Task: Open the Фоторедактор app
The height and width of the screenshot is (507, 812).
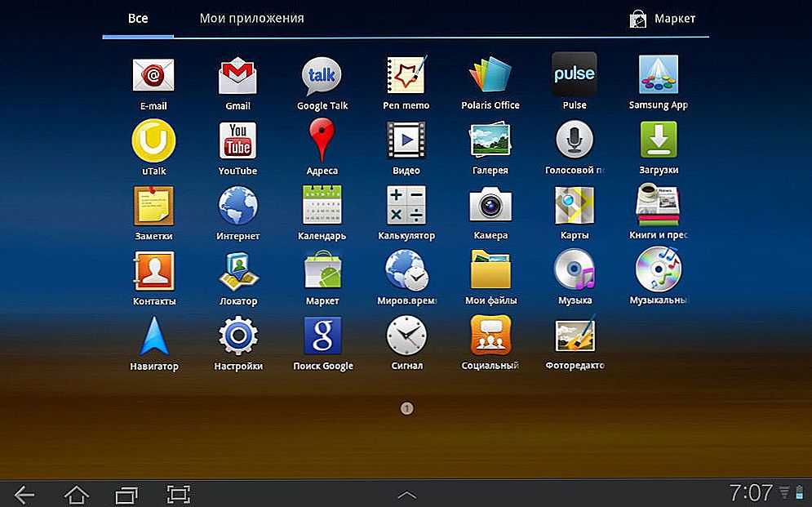Action: (x=575, y=335)
